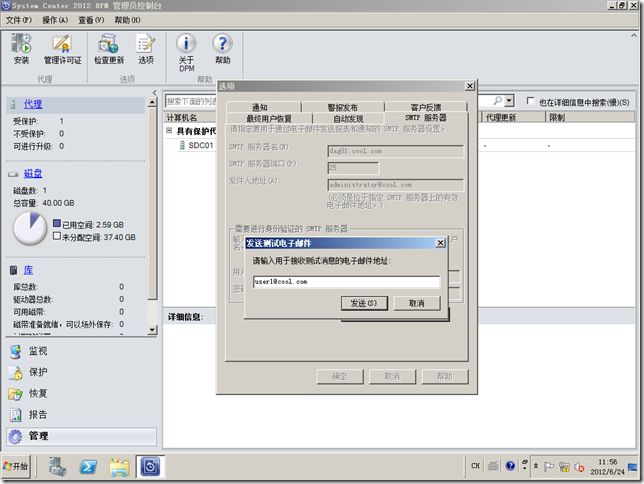Click the Disks (磁盘) link
644x484 pixels.
33,173
